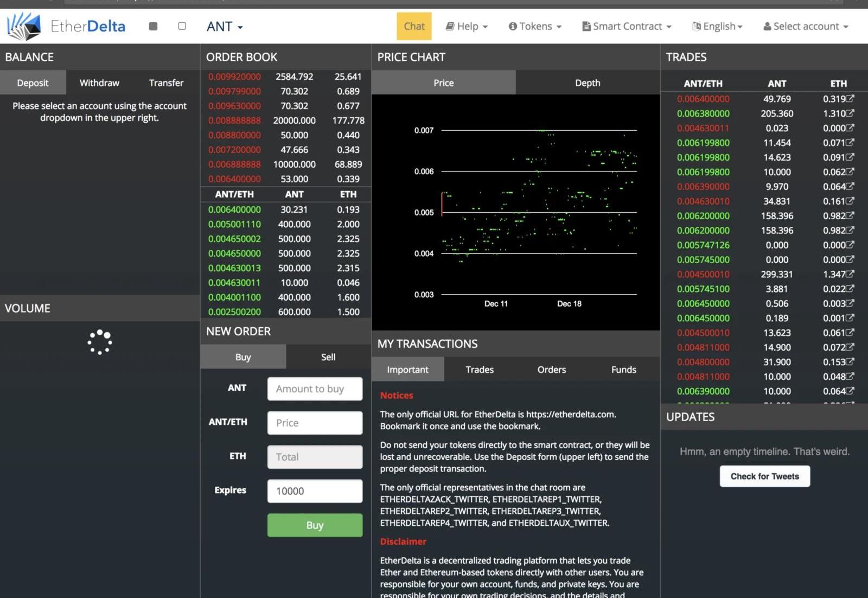The image size is (868, 598).
Task: Click the Expires field showing 10000
Action: (315, 491)
